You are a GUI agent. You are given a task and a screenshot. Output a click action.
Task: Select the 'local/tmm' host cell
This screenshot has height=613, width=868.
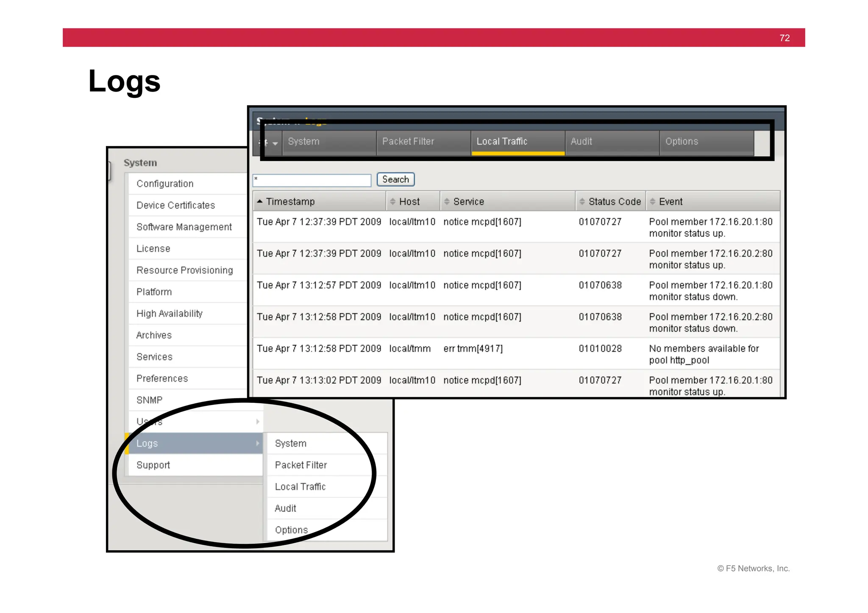[x=410, y=349]
